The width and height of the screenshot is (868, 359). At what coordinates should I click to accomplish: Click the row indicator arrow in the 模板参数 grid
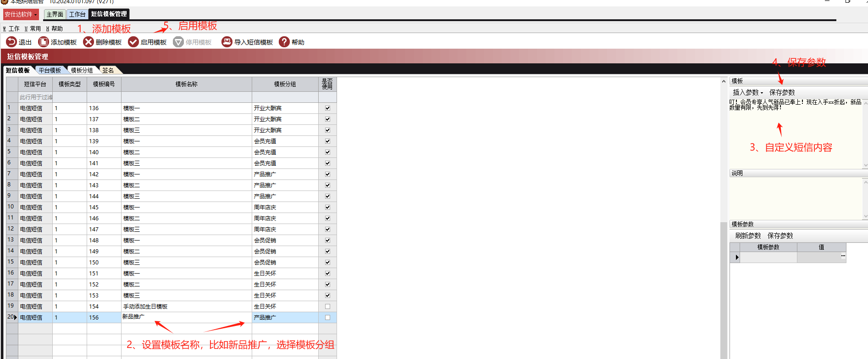click(737, 258)
